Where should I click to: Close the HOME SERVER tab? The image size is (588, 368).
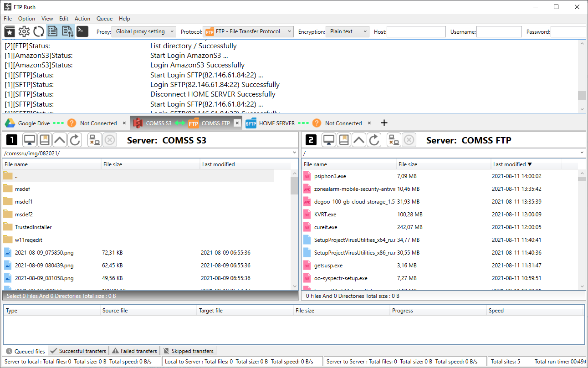point(369,123)
